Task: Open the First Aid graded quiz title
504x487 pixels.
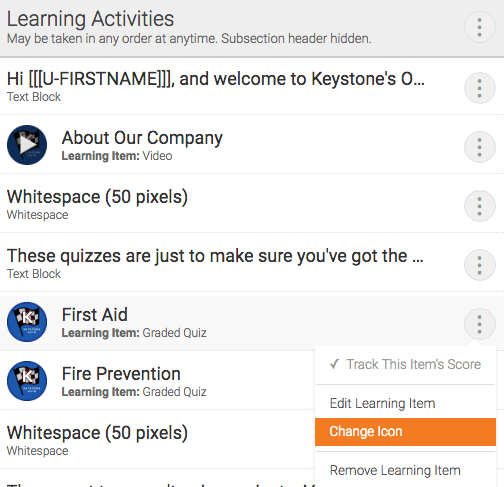Action: click(x=95, y=315)
